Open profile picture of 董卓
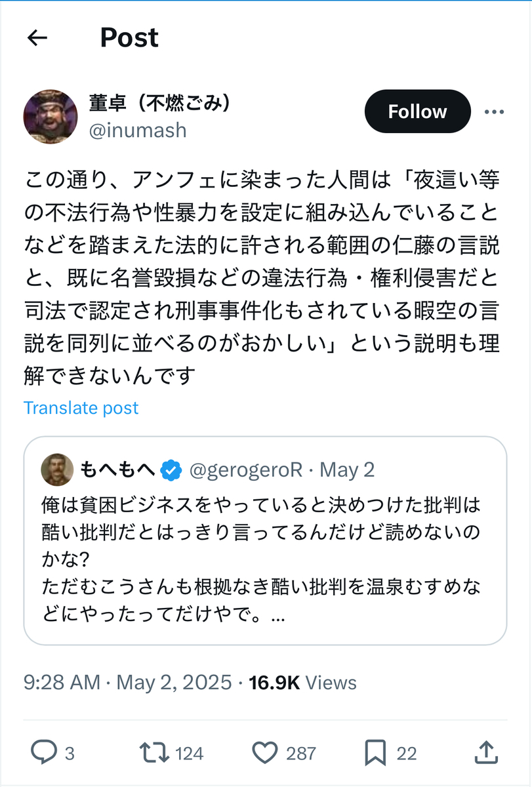Viewport: 532px width, 787px height. point(51,117)
